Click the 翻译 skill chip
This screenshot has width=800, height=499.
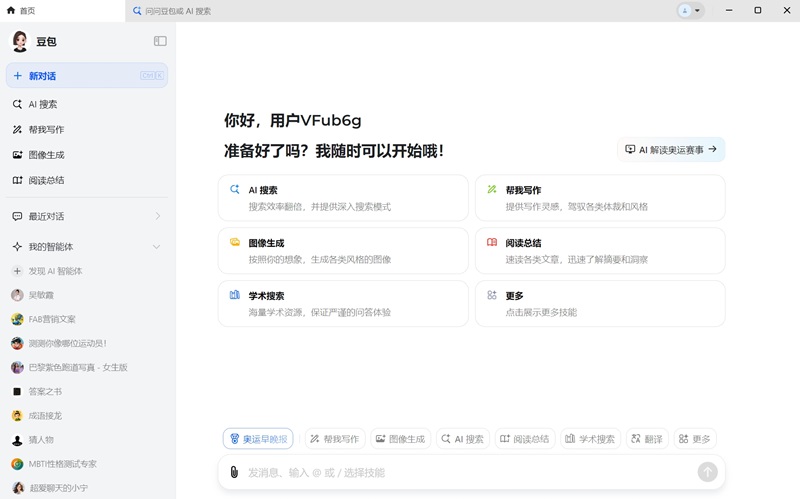(x=647, y=439)
